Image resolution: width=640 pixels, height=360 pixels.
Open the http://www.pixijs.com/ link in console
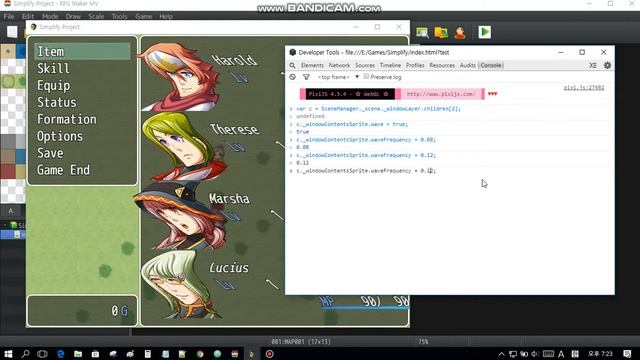pos(441,94)
